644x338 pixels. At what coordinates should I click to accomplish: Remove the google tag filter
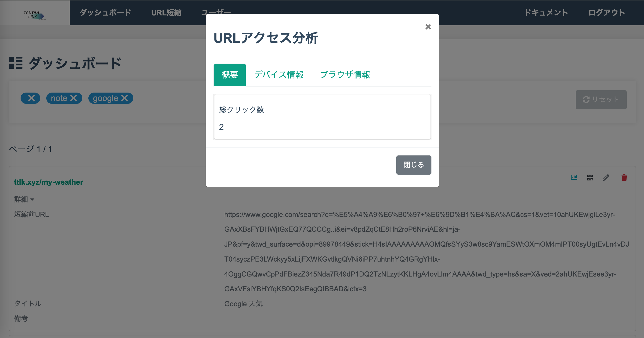pos(124,98)
